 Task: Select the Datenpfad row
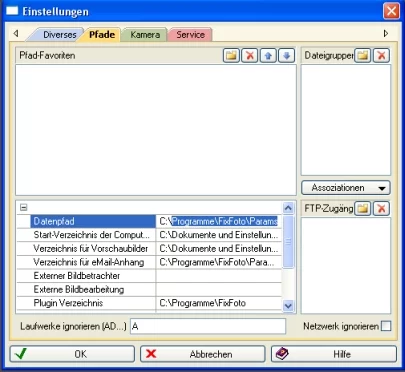pyautogui.click(x=149, y=221)
